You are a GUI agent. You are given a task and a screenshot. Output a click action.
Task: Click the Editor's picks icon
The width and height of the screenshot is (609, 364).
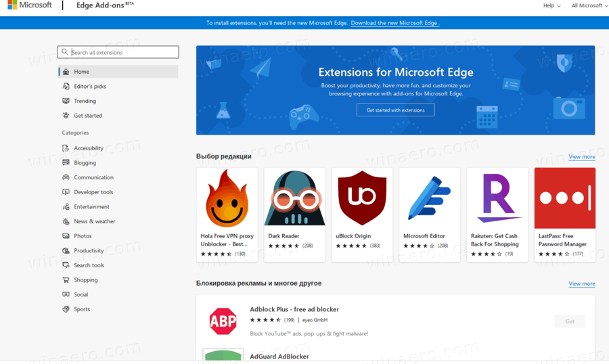66,86
